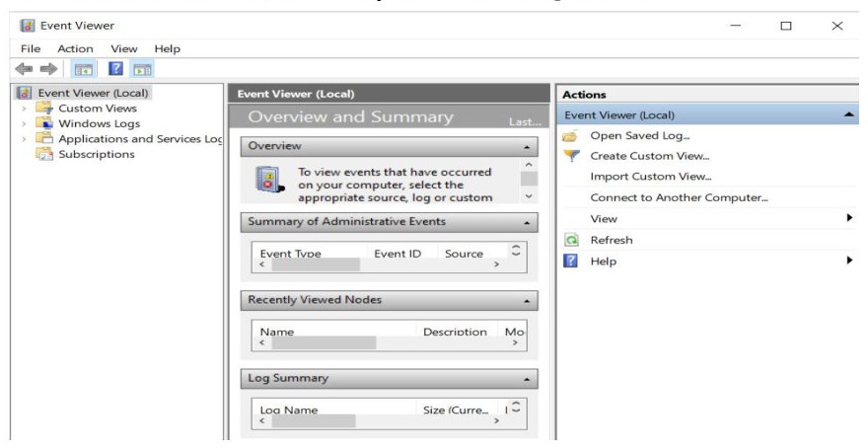This screenshot has width=868, height=448.
Task: Click the Description column header
Action: [455, 332]
